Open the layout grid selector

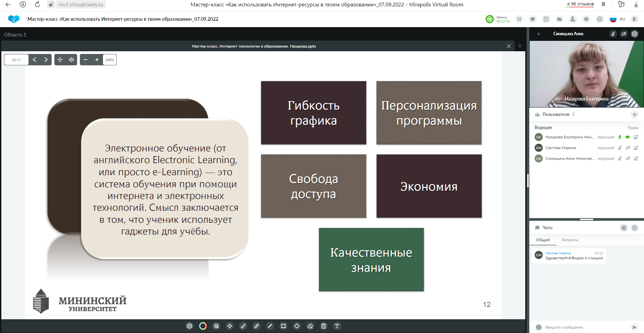(519, 19)
